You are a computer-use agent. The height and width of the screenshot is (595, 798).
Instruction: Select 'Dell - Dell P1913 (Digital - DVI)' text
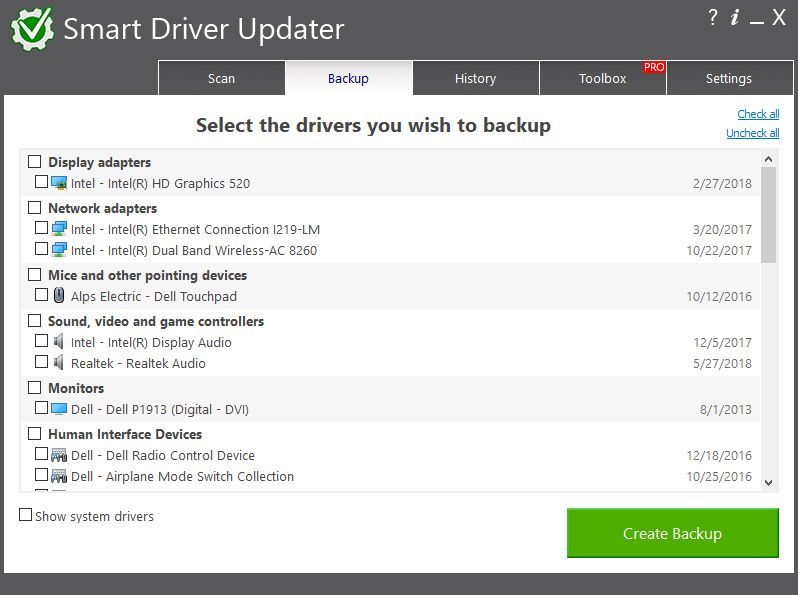(x=160, y=410)
